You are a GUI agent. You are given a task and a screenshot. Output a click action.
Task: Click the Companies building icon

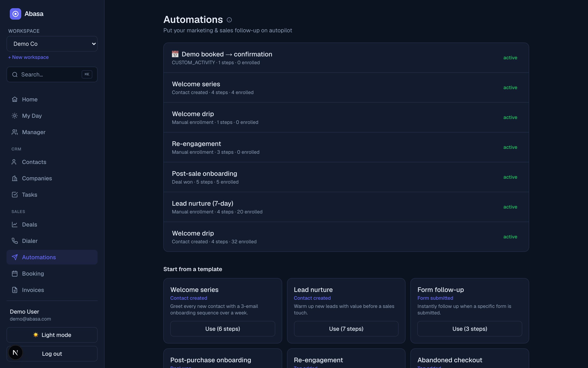coord(14,178)
